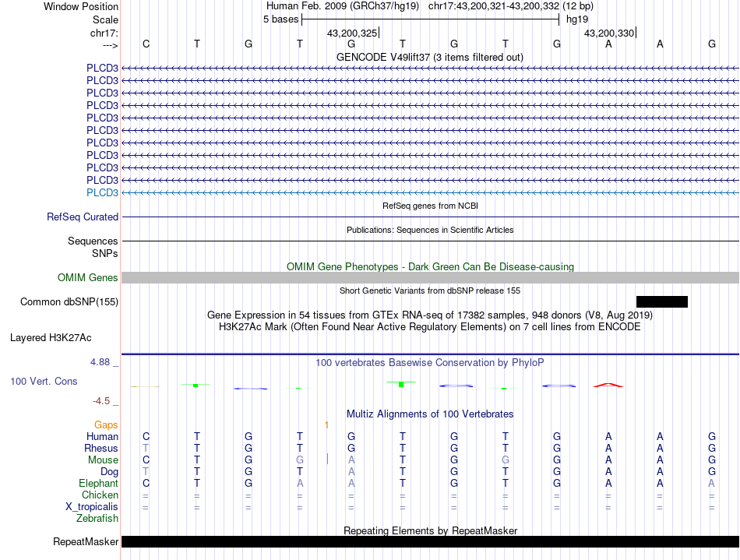Open the Common dbSNP(155) track label

tap(69, 302)
